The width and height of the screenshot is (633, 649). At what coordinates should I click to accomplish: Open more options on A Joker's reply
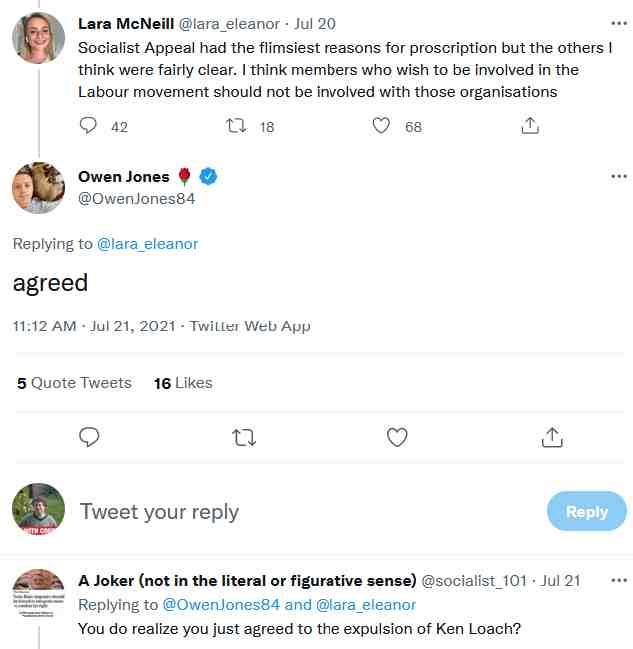pos(619,580)
